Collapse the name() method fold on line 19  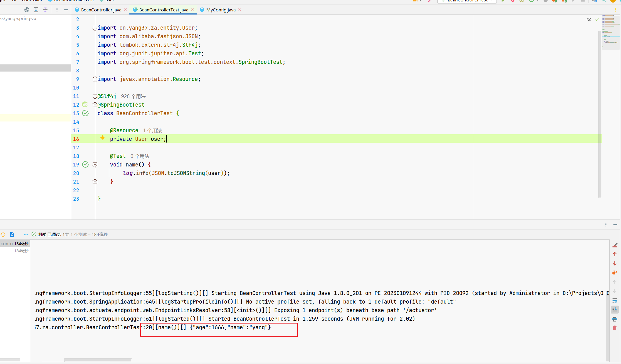tap(95, 165)
